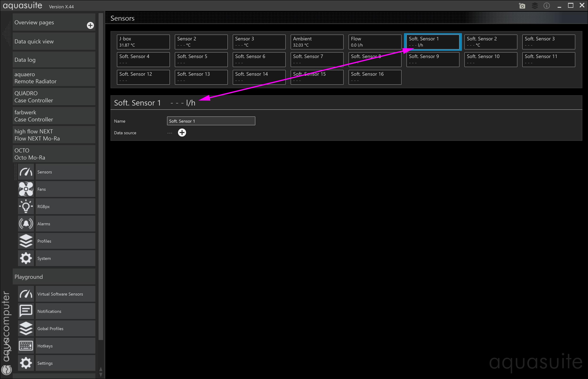The height and width of the screenshot is (379, 588).
Task: Click the sidebar vertical scrollbar
Action: point(101,176)
